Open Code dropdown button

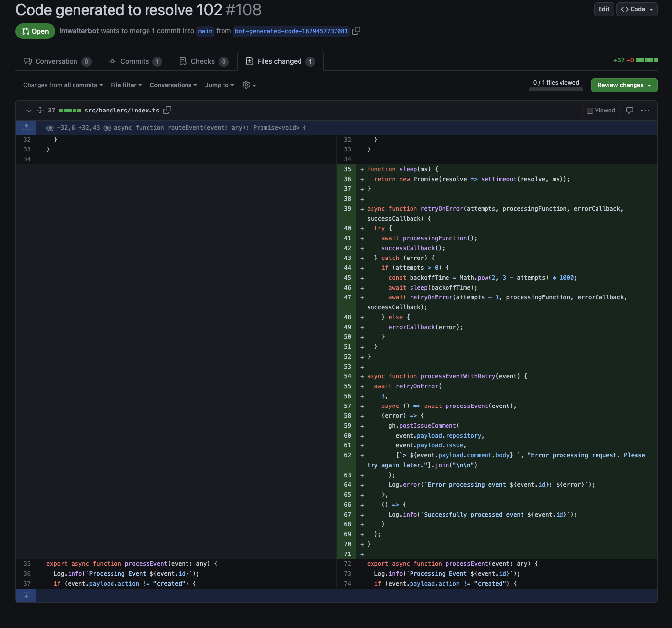[636, 9]
